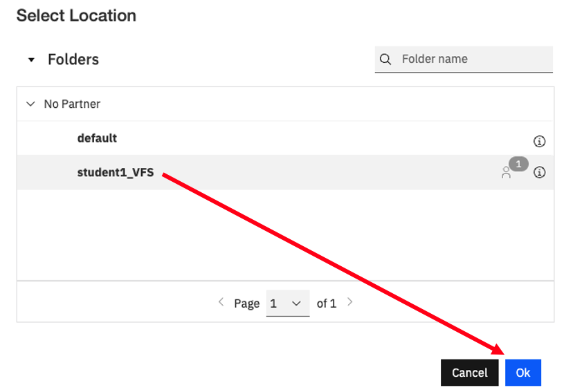Click the Select Location title
The height and width of the screenshot is (392, 573).
coord(76,16)
